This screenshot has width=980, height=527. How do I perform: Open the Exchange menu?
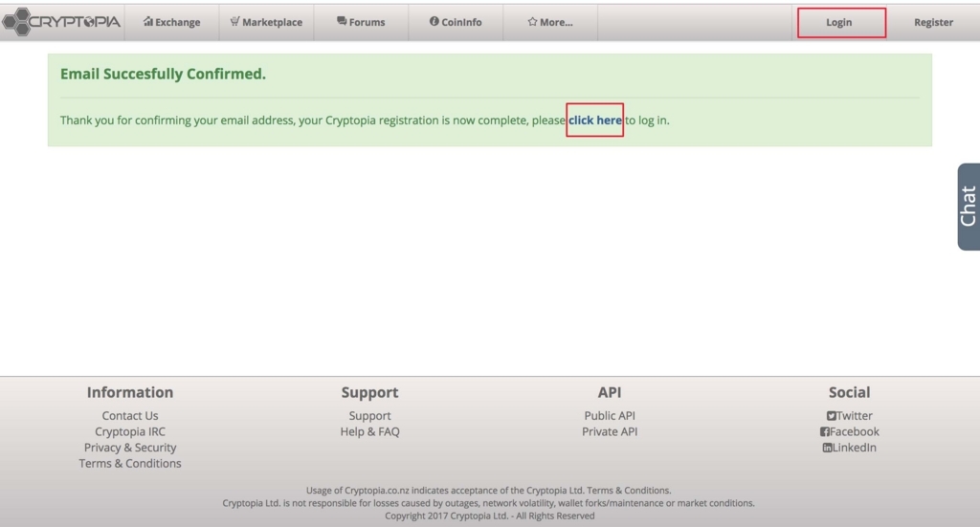pyautogui.click(x=172, y=22)
